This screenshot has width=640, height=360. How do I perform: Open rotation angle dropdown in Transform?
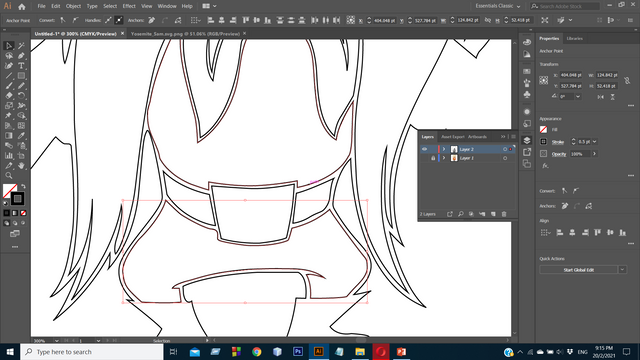pyautogui.click(x=578, y=97)
